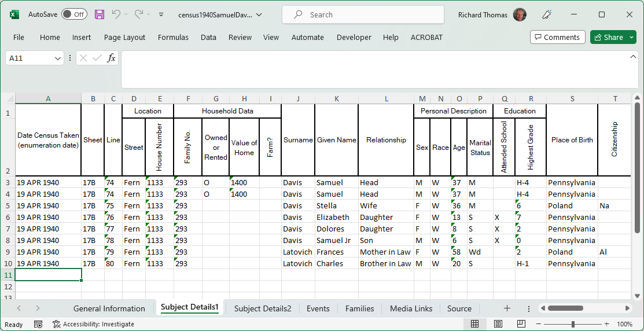
Task: Switch to Page Break Preview view icon
Action: tap(521, 324)
